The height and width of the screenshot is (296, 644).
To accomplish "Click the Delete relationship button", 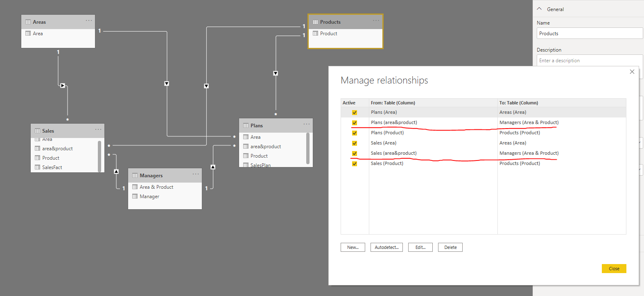I will 450,247.
